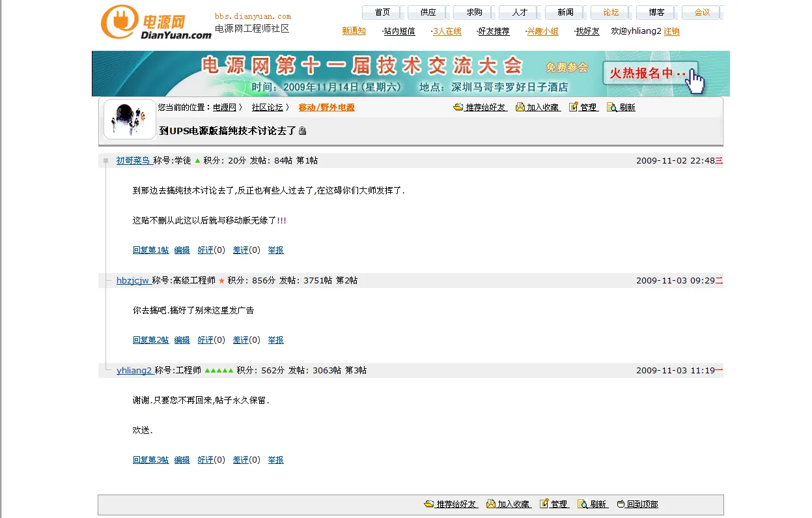Click the red star rank icon of hbzjcjw

click(x=221, y=281)
